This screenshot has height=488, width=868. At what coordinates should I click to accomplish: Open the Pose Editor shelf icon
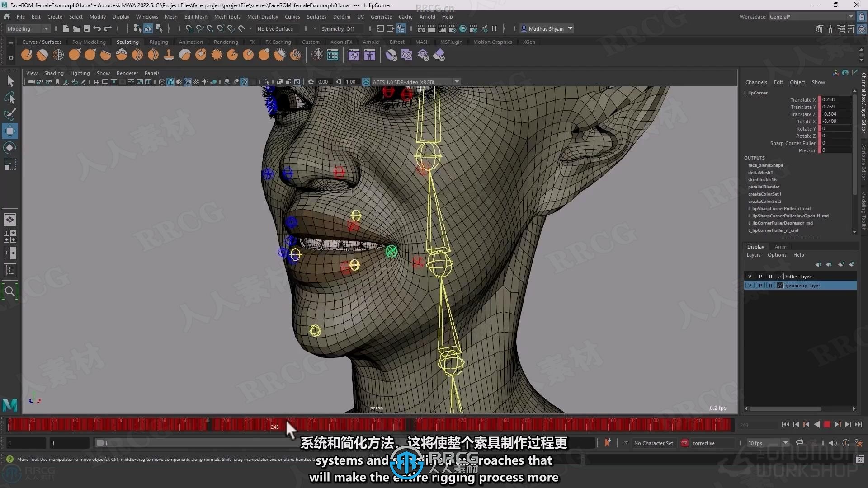[x=370, y=55]
